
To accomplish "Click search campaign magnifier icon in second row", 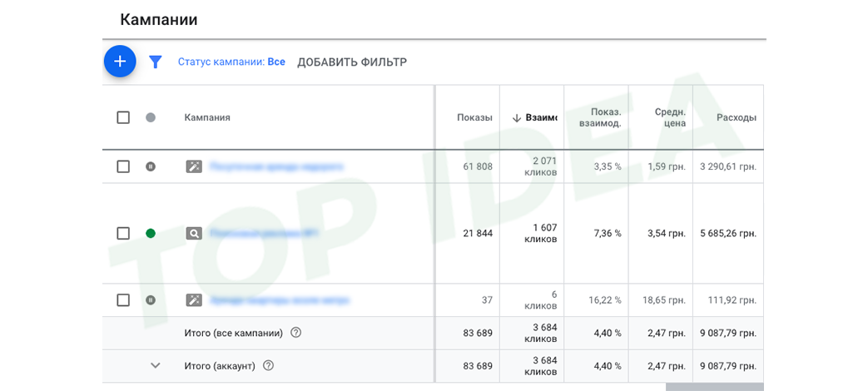I will click(194, 234).
